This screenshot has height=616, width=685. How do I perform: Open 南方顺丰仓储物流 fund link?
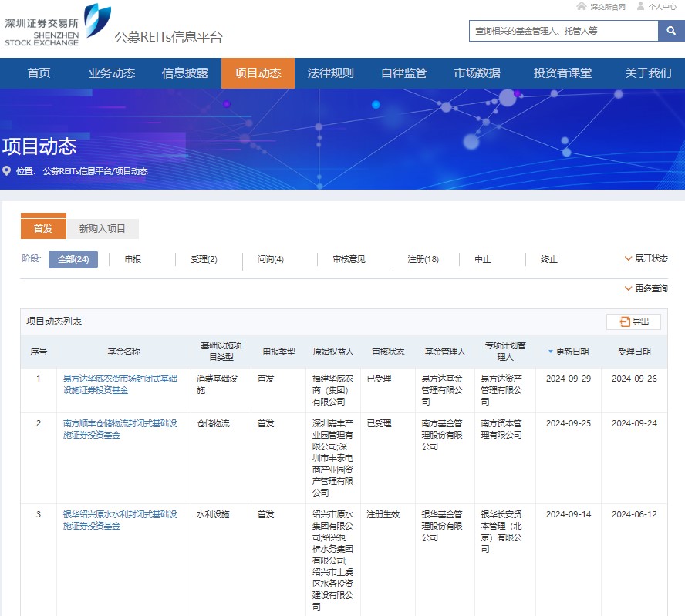120,429
